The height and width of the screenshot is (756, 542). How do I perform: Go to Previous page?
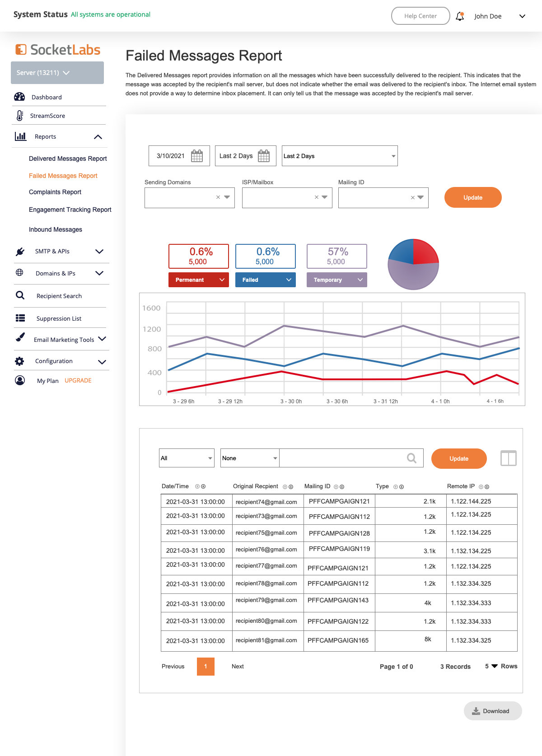(173, 666)
